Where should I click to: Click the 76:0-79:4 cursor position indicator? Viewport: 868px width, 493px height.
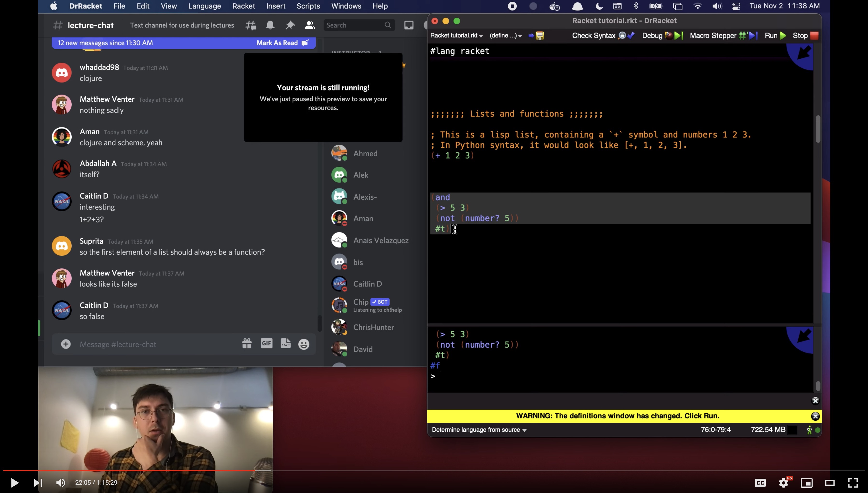pos(716,430)
